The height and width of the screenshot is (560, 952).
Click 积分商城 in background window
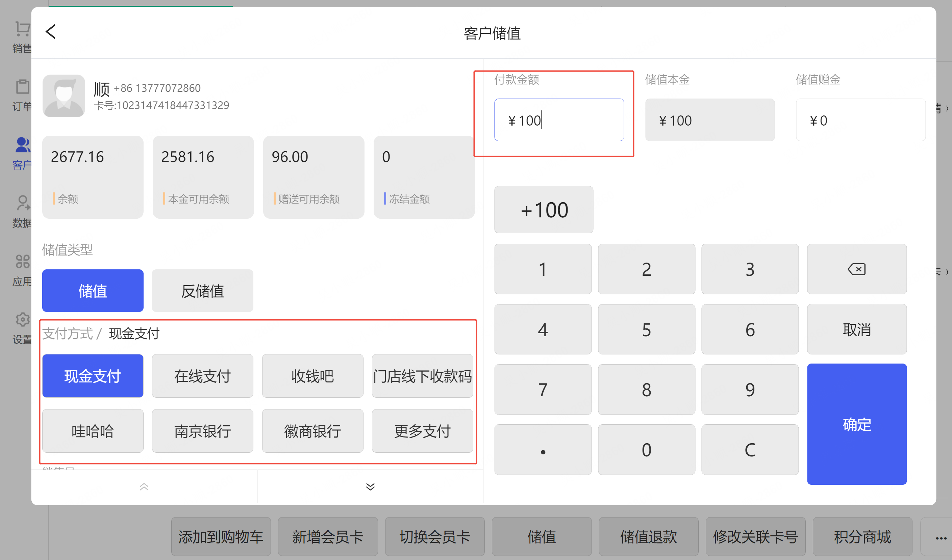pos(862,537)
